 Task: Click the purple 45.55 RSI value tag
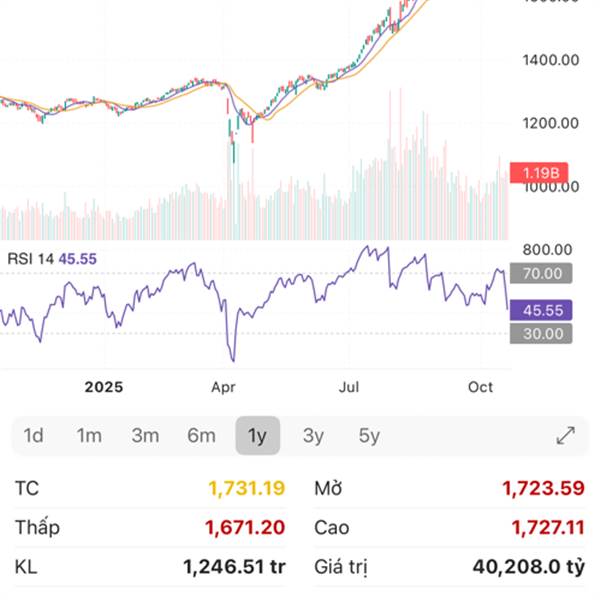click(540, 310)
